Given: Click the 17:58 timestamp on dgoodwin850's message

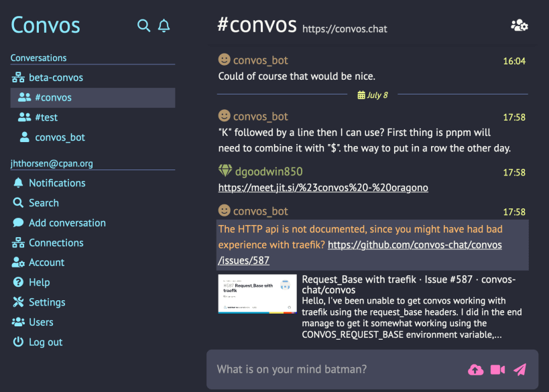Looking at the screenshot, I should [514, 173].
